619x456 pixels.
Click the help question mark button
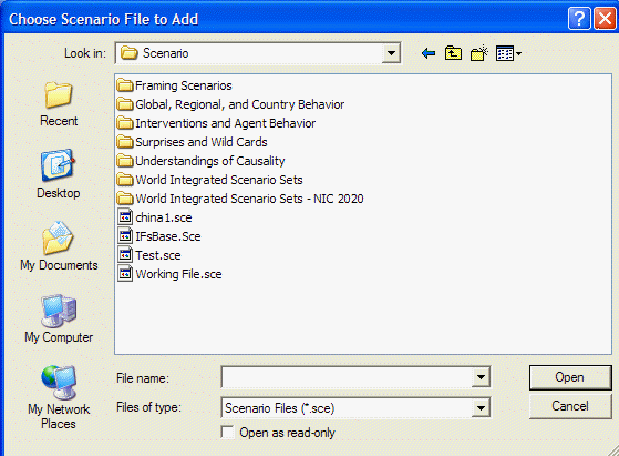pos(579,17)
